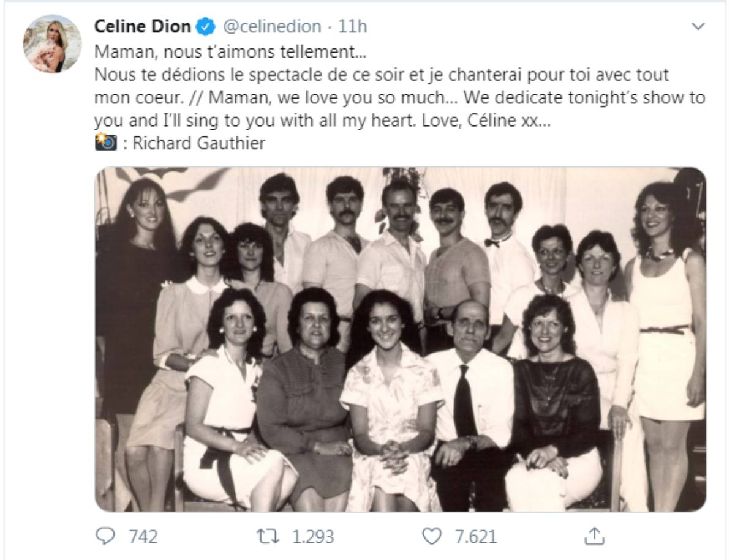
Task: Click the share tweet upload icon
Action: tap(594, 537)
